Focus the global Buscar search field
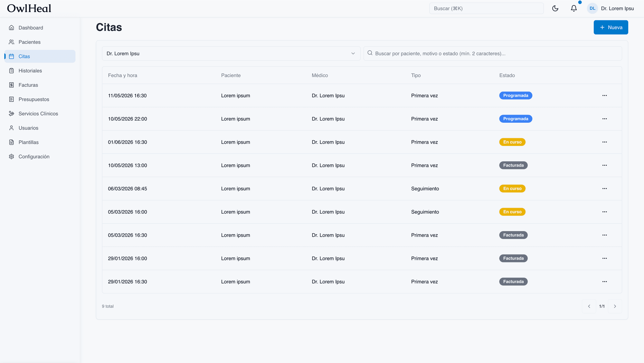Viewport: 644px width, 363px height. (486, 8)
